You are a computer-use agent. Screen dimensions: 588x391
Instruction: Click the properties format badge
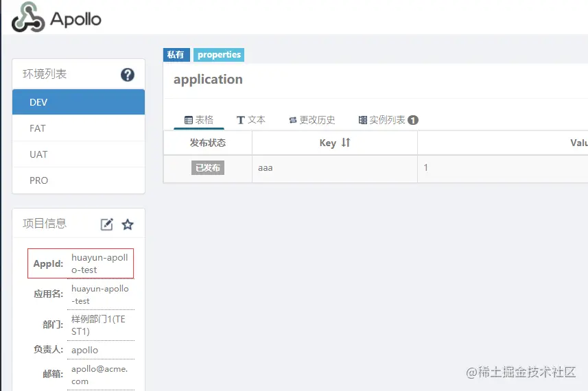pos(219,55)
